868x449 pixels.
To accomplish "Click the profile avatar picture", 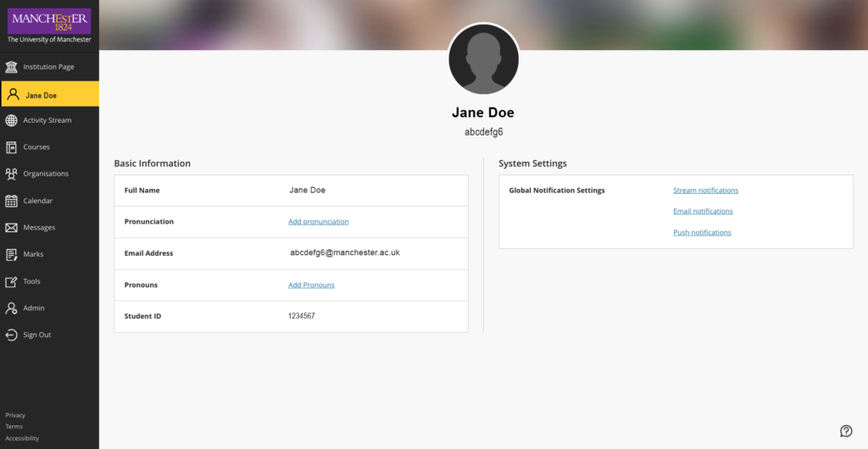I will [x=483, y=59].
